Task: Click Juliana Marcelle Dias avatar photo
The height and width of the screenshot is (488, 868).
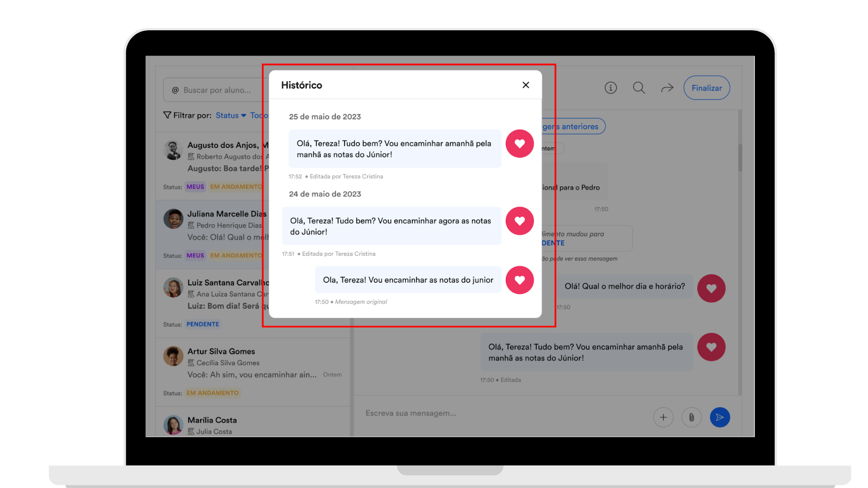Action: pos(173,219)
